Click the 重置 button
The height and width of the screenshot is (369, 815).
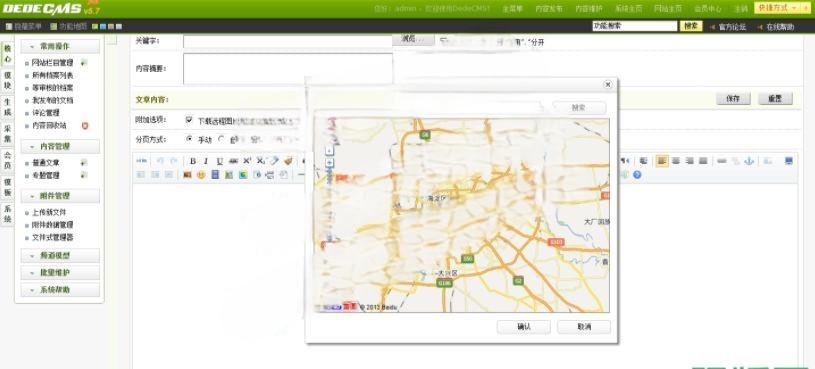point(775,99)
